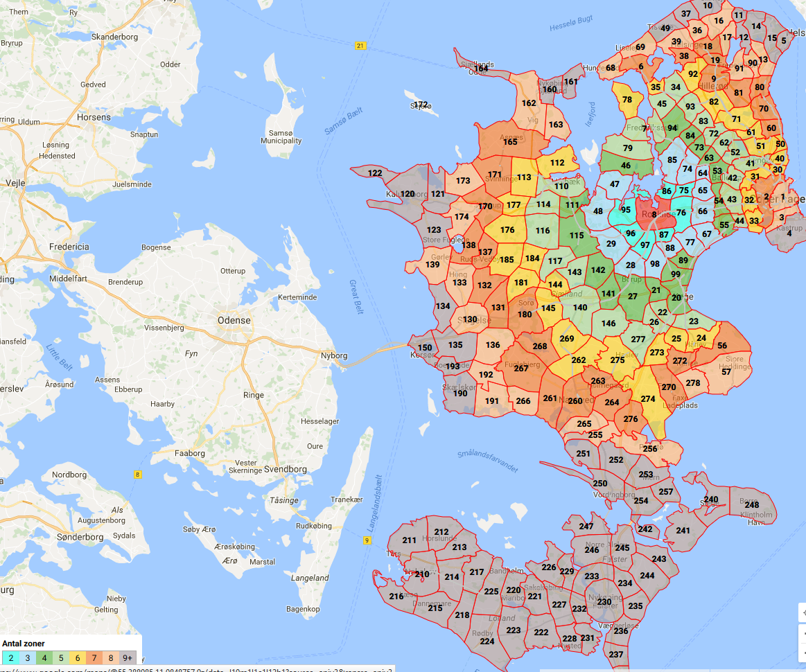Click the yellow route 8 road shield
Image resolution: width=806 pixels, height=672 pixels.
point(138,475)
